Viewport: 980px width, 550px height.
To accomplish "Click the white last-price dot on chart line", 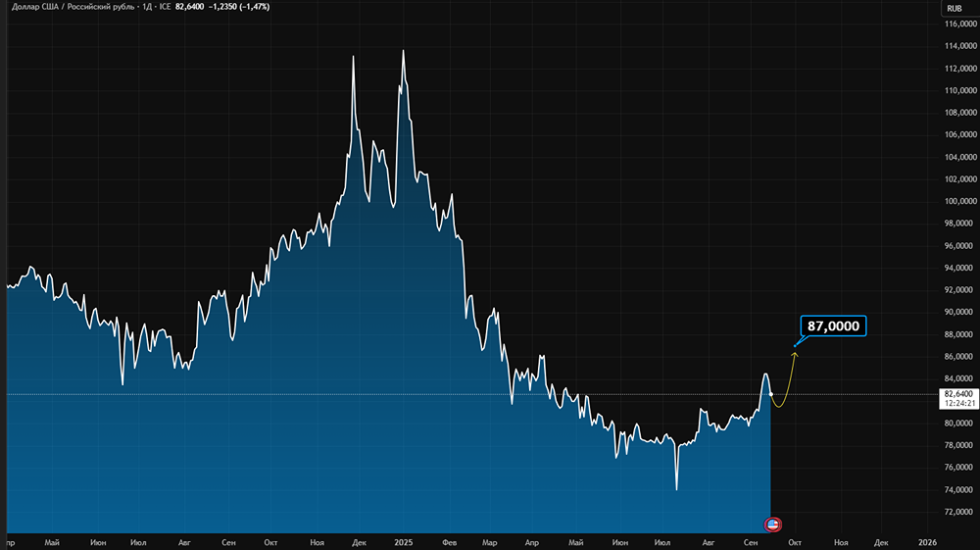I will [x=770, y=394].
